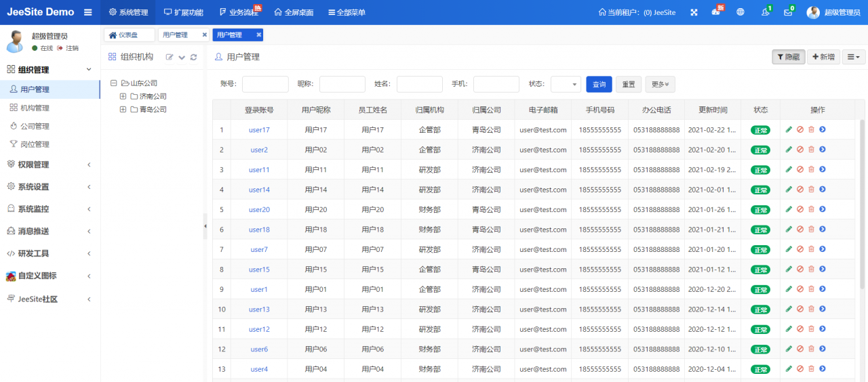
Task: Click the blue more arrow icon for user15
Action: click(x=822, y=270)
